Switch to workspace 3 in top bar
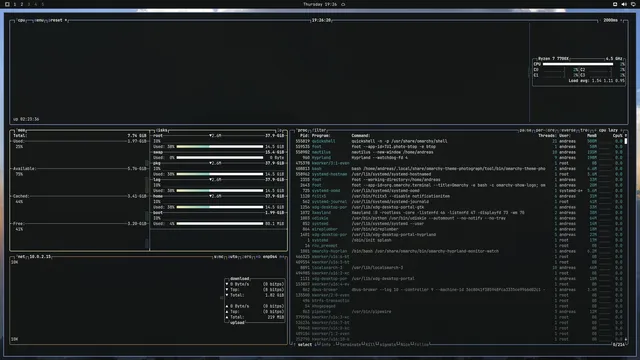Screen dimensions: 640x360 tap(29, 4)
